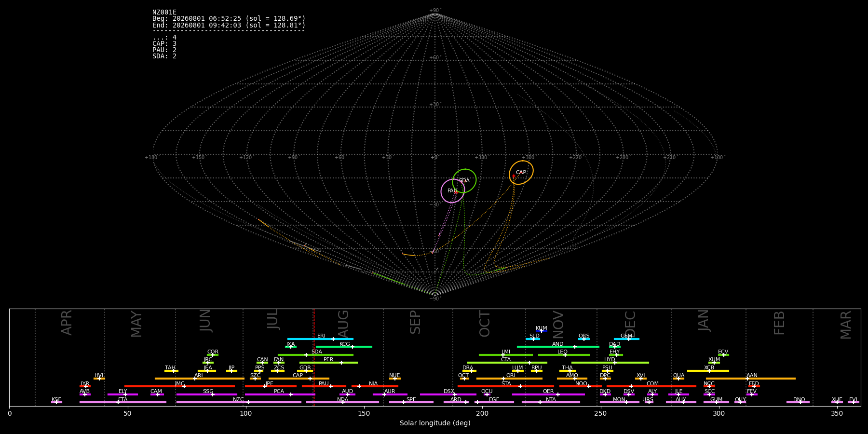868x434 pixels.
Task: Click the red current solar longitude line
Action: point(313,357)
